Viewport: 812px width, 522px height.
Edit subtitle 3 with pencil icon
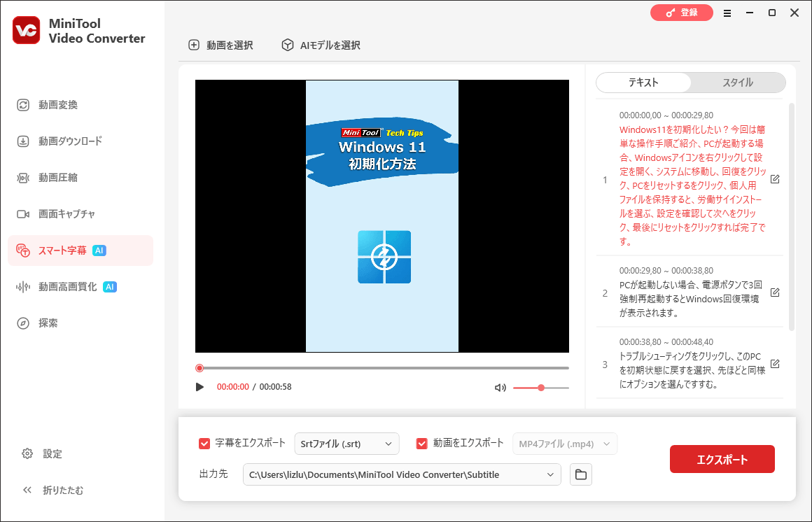click(775, 364)
